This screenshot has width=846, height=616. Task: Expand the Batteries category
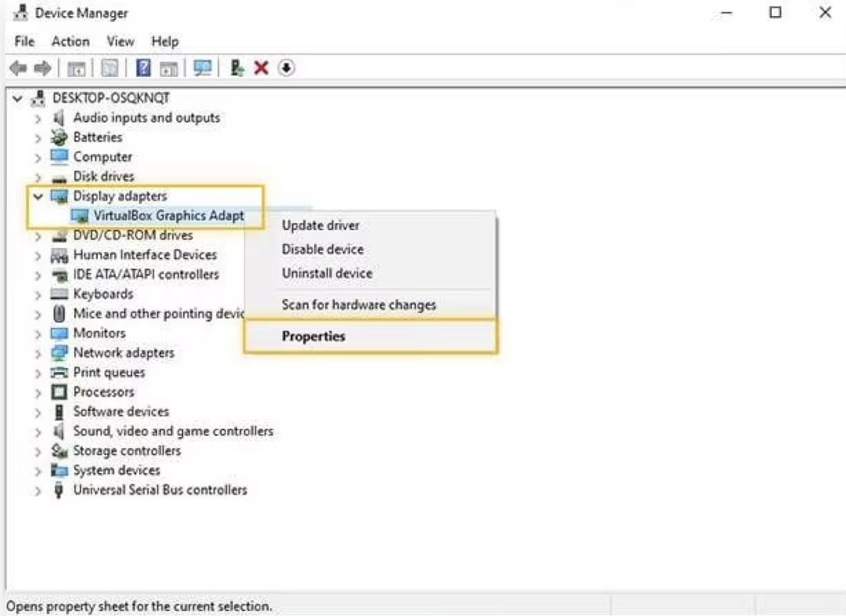click(38, 138)
